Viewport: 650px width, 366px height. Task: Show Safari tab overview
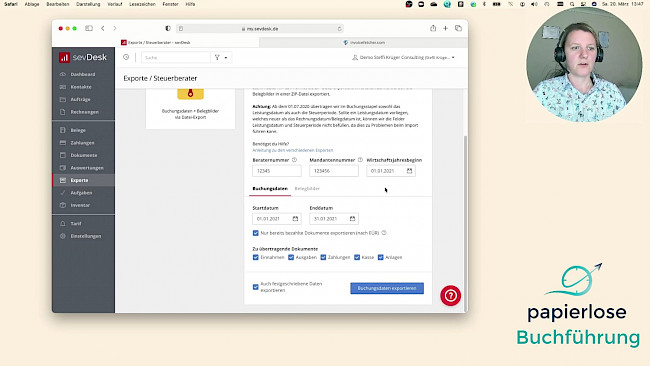point(458,28)
